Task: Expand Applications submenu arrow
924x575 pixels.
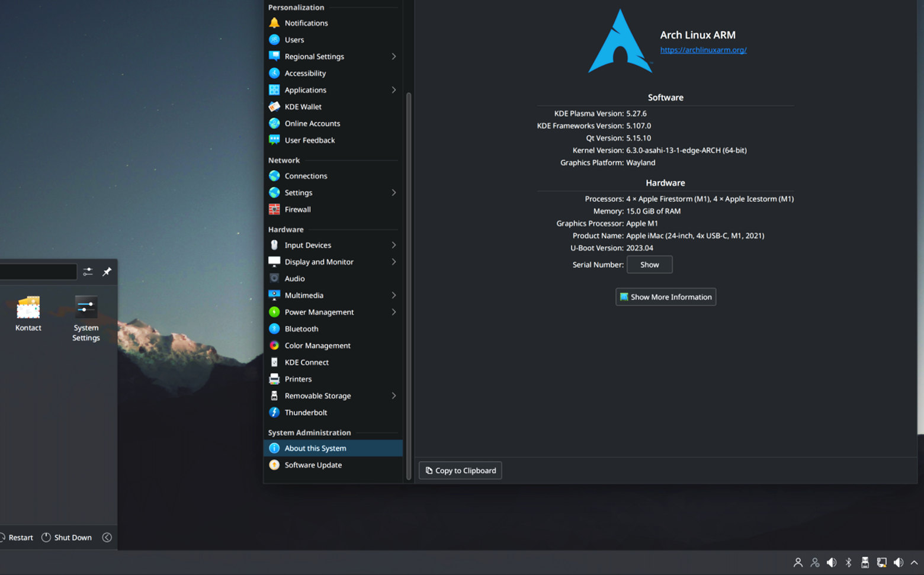Action: pos(394,90)
